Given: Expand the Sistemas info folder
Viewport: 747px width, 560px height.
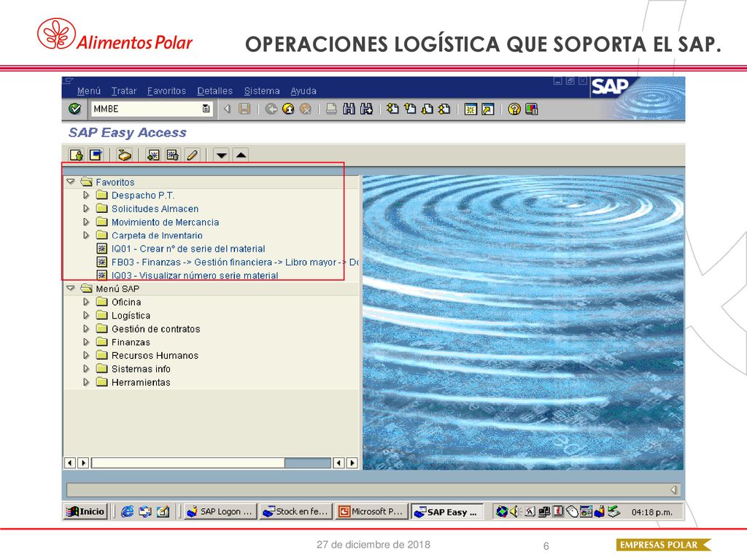Looking at the screenshot, I should coord(86,368).
